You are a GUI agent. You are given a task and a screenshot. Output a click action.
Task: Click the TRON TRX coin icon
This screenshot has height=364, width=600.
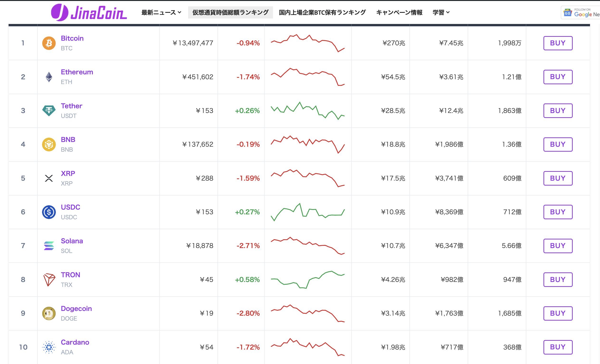click(x=49, y=280)
